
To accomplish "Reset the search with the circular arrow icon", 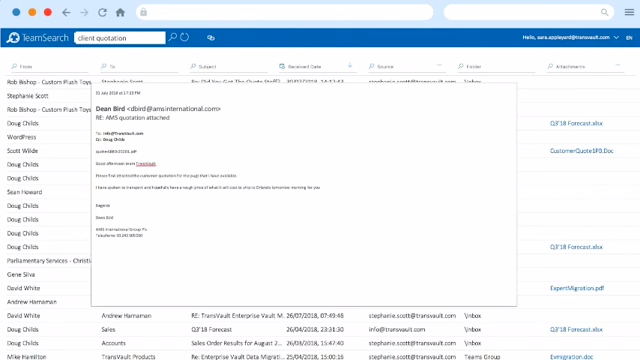I will [x=184, y=37].
